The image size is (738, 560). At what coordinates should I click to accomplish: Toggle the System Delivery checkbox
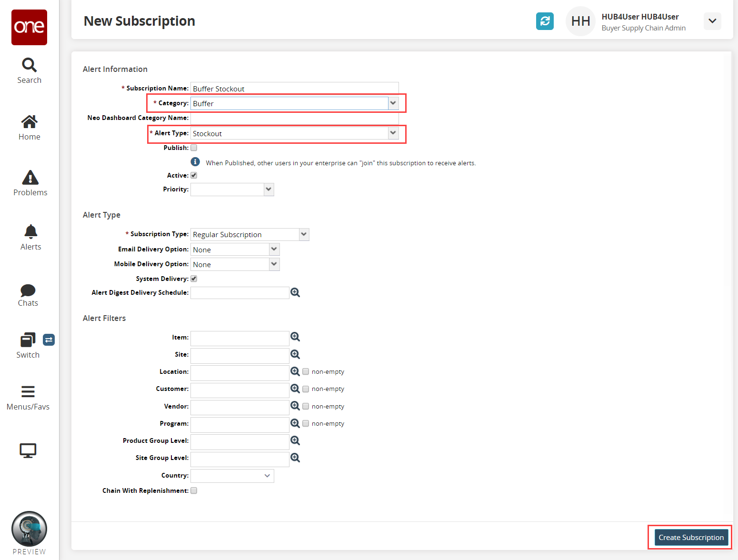194,279
